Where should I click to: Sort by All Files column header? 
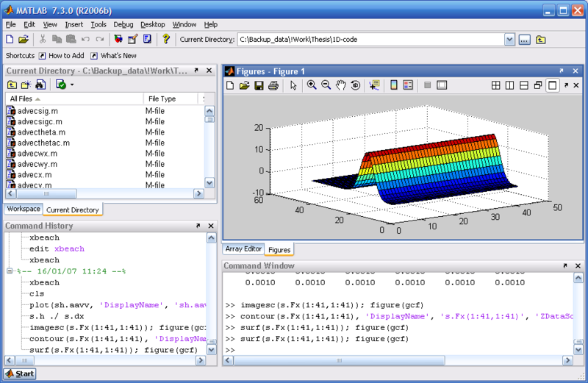tap(75, 99)
